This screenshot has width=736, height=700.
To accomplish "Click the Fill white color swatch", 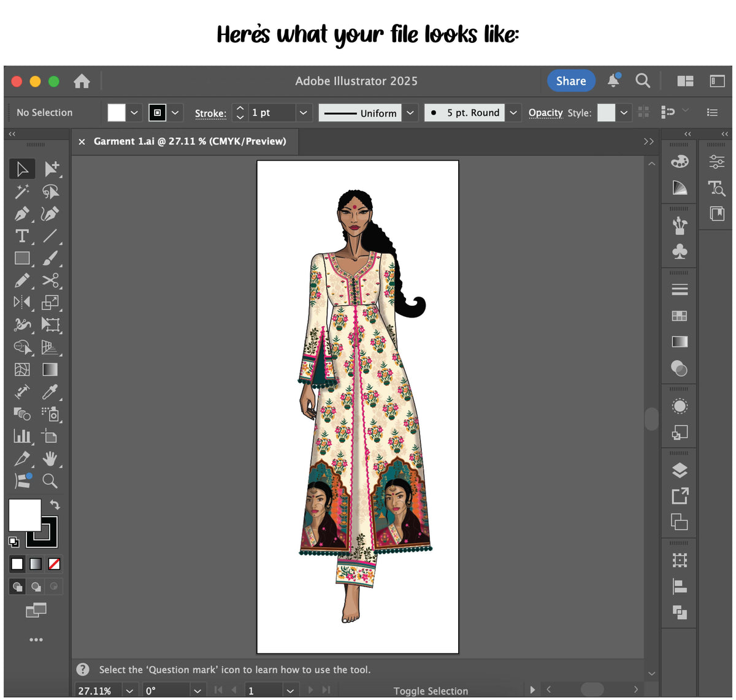I will [25, 515].
